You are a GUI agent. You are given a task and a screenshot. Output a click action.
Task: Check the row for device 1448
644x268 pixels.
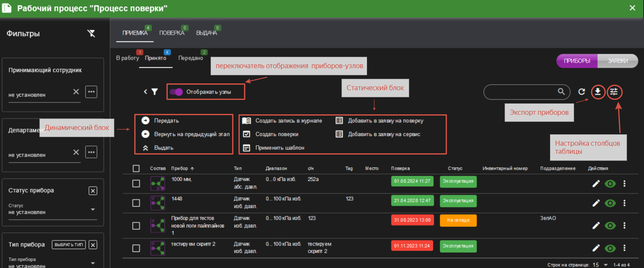pyautogui.click(x=136, y=203)
